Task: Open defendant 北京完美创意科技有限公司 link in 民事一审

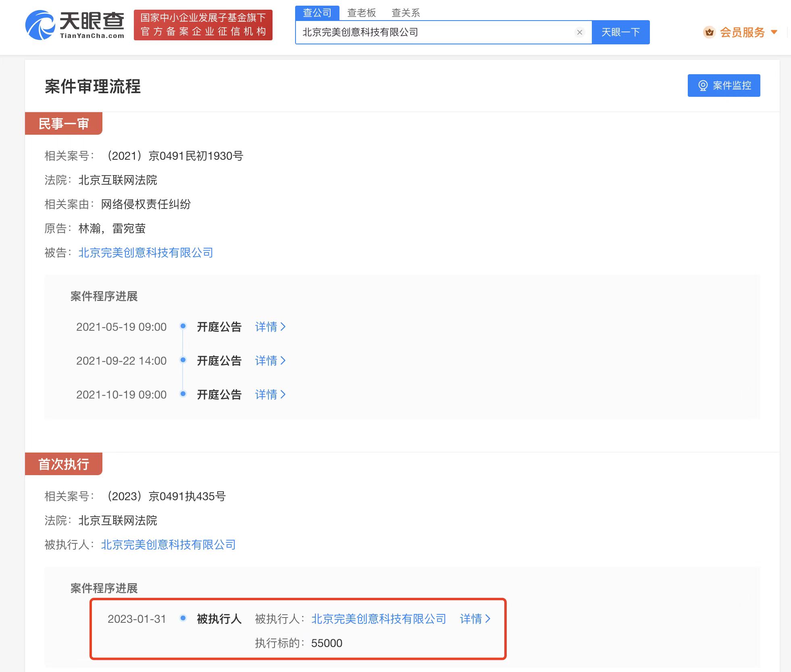Action: [x=146, y=253]
